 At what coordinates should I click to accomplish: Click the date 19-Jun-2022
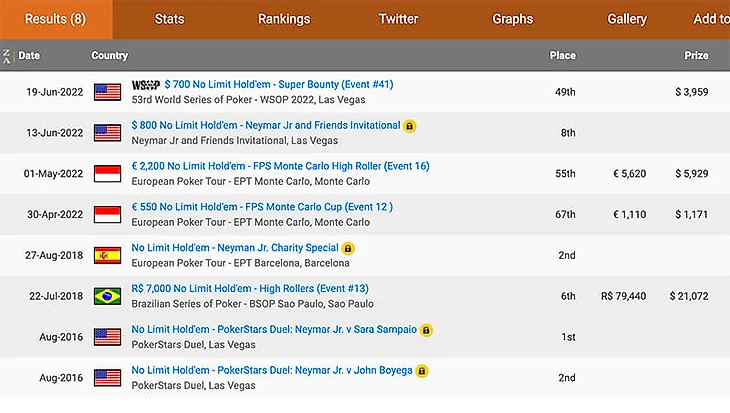tap(54, 92)
